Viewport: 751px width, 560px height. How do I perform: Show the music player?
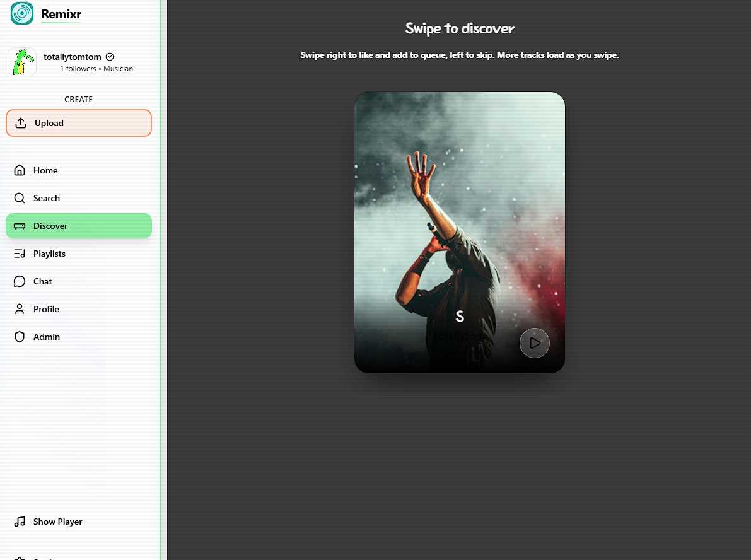point(57,522)
